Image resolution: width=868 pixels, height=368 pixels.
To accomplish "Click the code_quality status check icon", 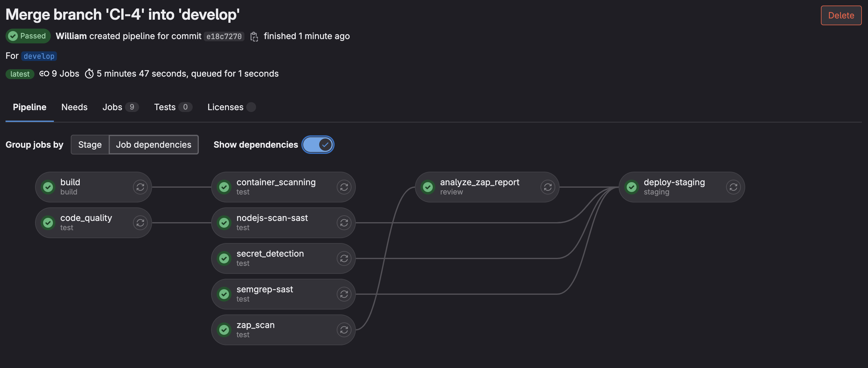I will [48, 222].
